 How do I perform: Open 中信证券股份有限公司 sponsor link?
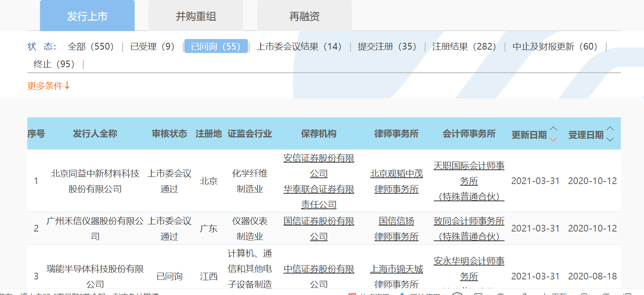pyautogui.click(x=319, y=277)
